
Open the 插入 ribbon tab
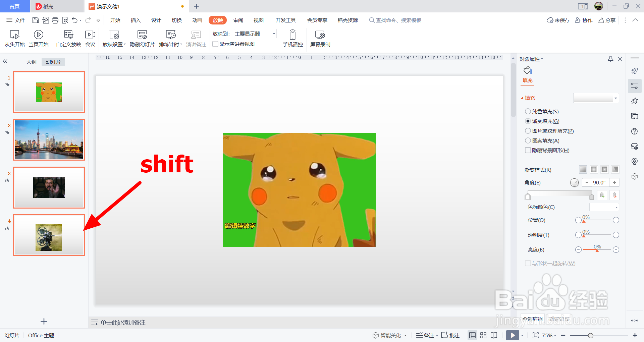[x=136, y=20]
